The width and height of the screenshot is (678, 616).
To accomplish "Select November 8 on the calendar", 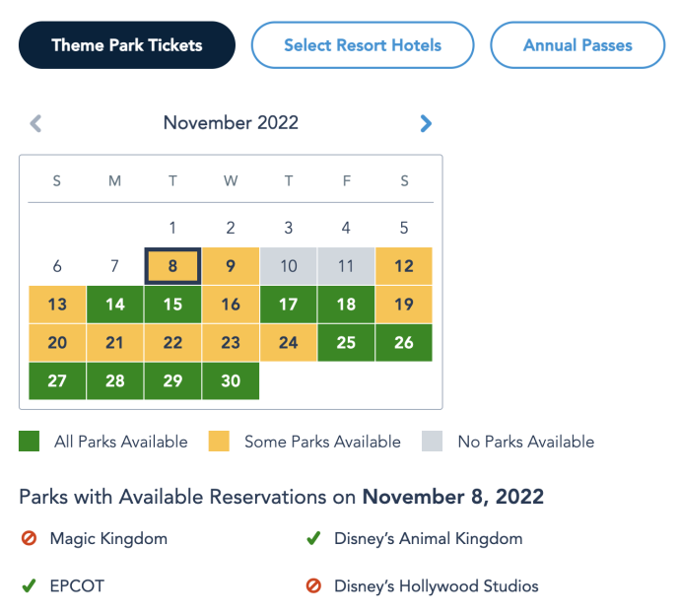I will [172, 266].
